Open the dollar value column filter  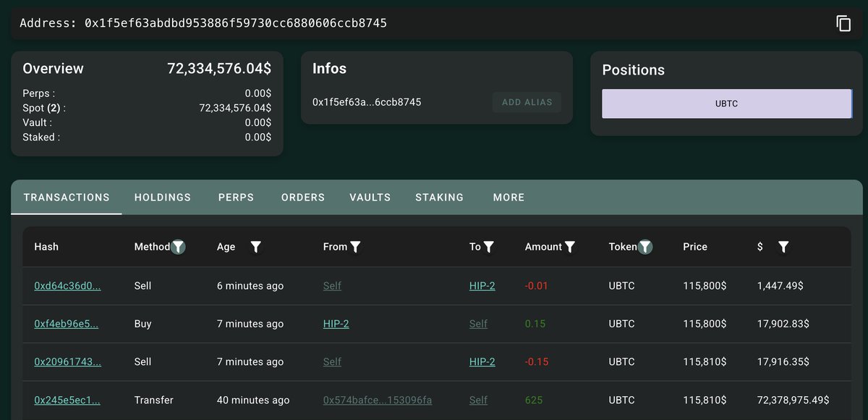point(783,247)
